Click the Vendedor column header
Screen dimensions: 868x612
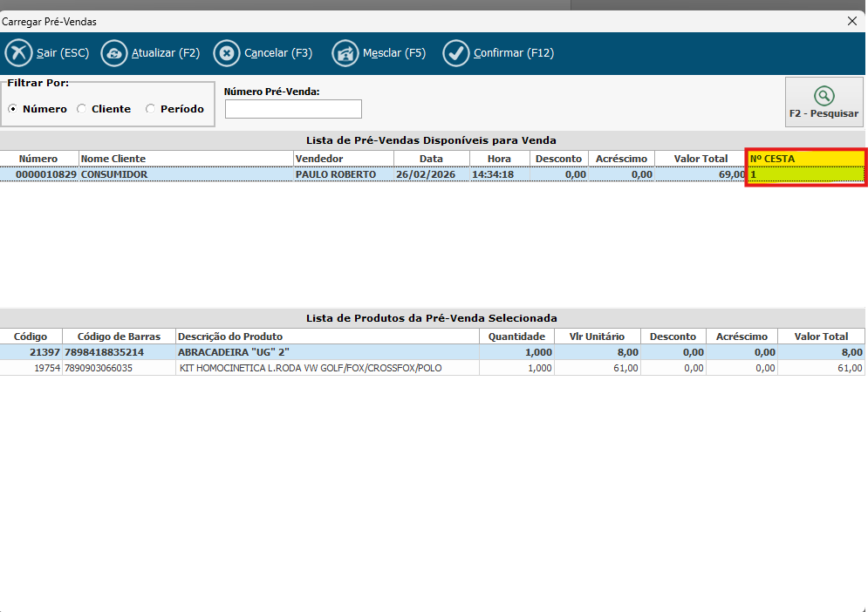tap(343, 159)
